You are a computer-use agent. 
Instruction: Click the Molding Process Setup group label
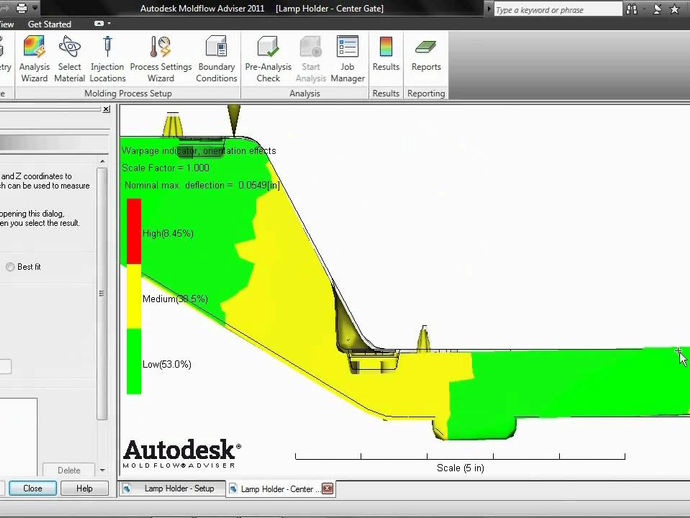point(128,93)
